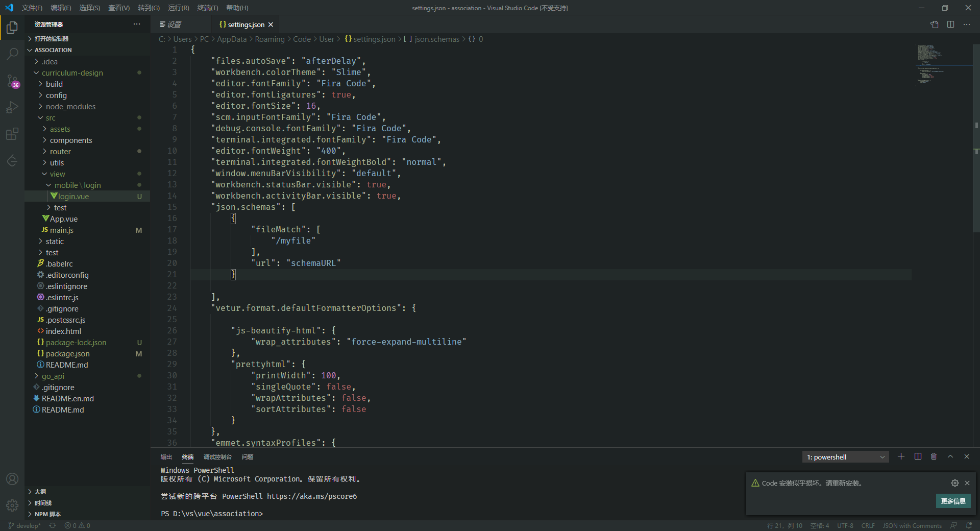Collapse the ASSOCIATION workspace section
Viewport: 980px width, 531px height.
coord(87,50)
